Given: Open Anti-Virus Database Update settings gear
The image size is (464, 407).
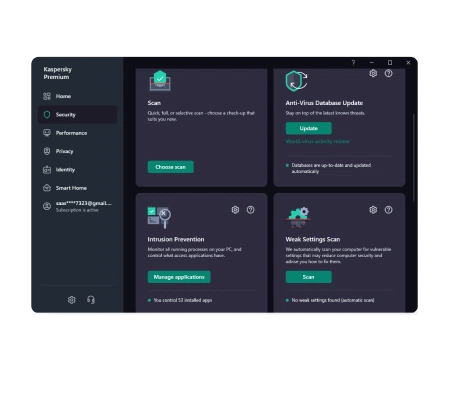Looking at the screenshot, I should [373, 73].
